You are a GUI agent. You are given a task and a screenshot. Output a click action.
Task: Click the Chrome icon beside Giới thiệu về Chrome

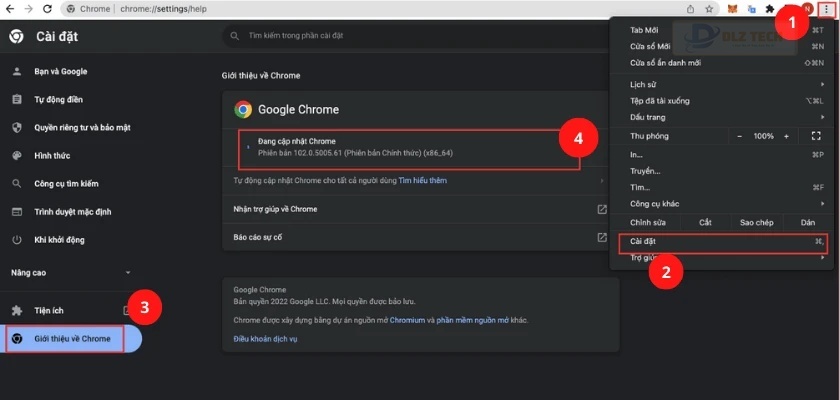click(17, 339)
